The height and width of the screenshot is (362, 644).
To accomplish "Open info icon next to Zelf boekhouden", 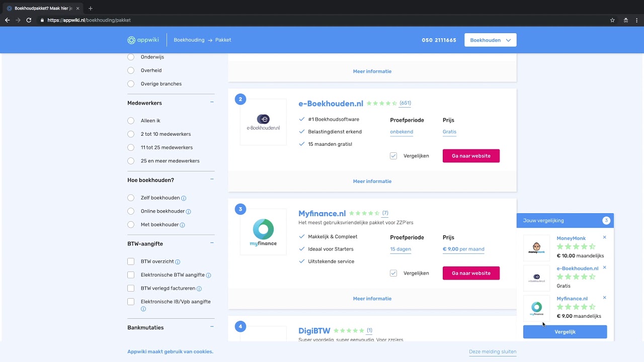I will 184,198.
